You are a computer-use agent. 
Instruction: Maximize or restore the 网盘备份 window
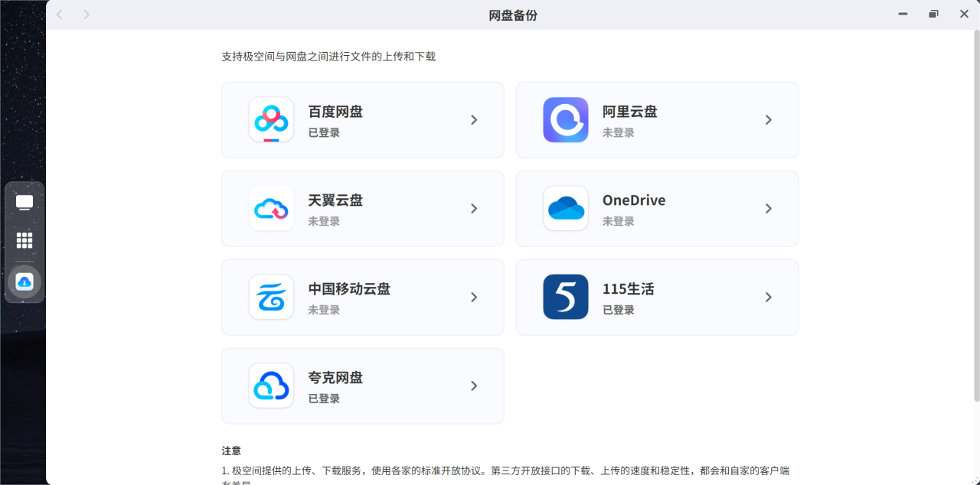pyautogui.click(x=933, y=14)
